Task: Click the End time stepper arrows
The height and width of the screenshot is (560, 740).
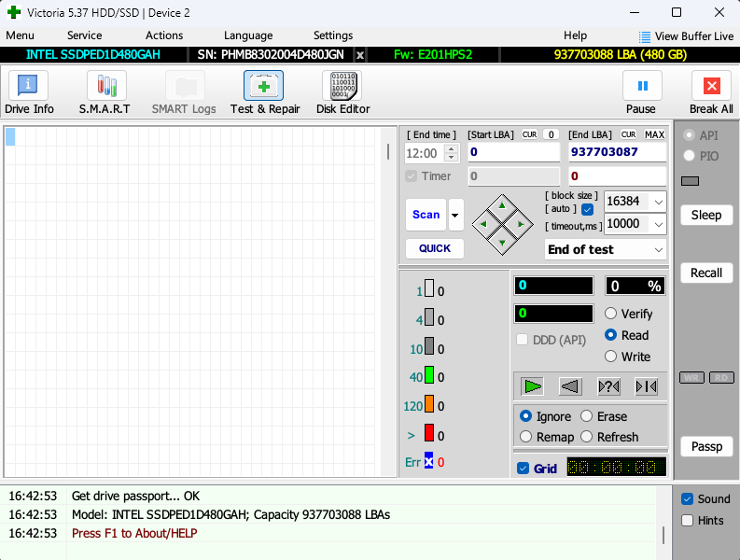Action: pyautogui.click(x=452, y=153)
